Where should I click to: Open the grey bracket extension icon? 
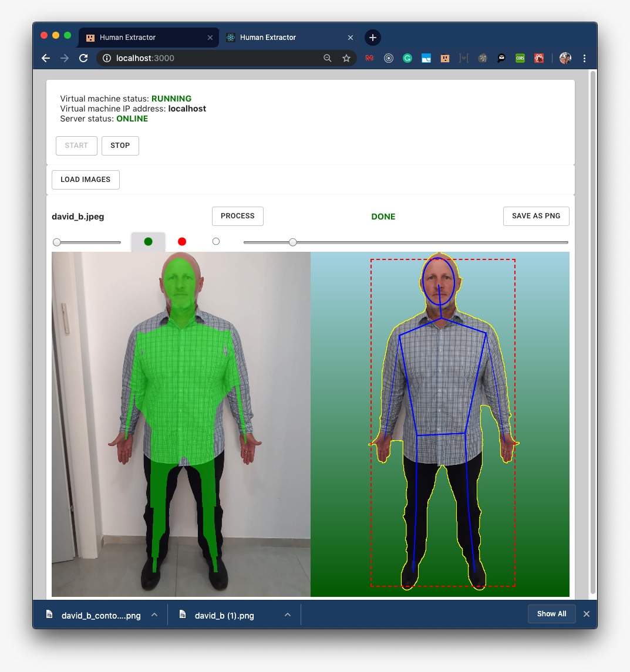pos(464,58)
